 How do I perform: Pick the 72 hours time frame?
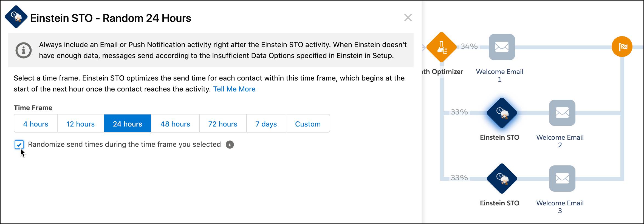point(223,124)
